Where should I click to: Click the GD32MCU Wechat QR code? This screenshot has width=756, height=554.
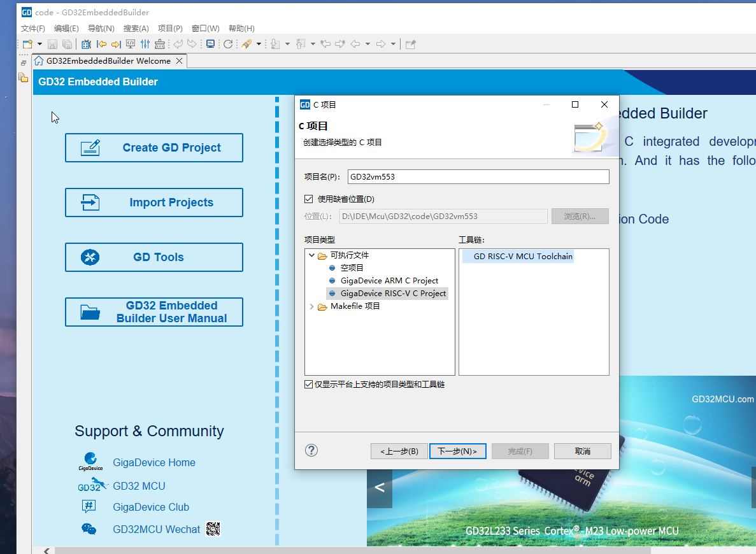[213, 529]
